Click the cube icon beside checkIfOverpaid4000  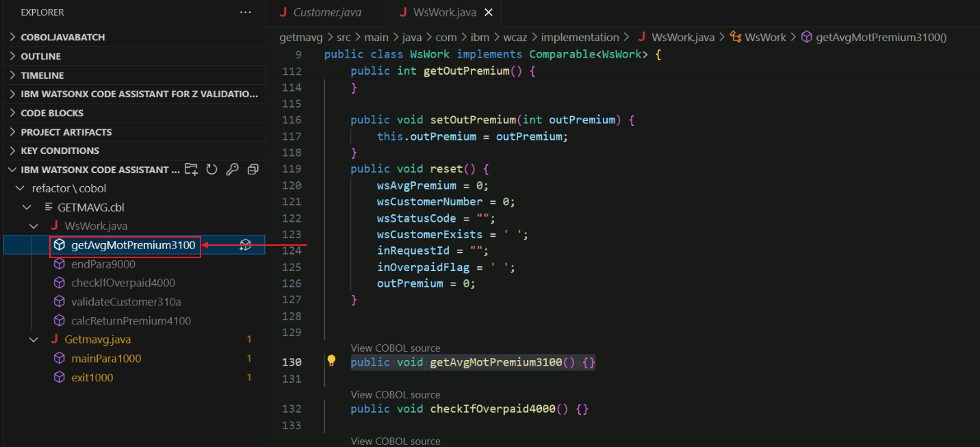[x=60, y=283]
